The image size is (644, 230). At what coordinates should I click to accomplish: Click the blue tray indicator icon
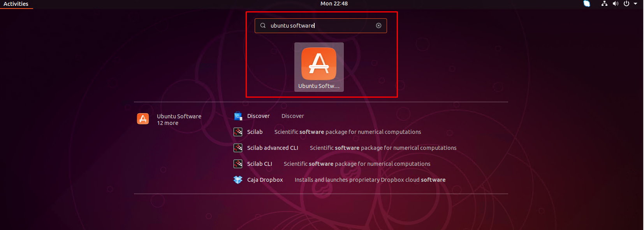(587, 4)
